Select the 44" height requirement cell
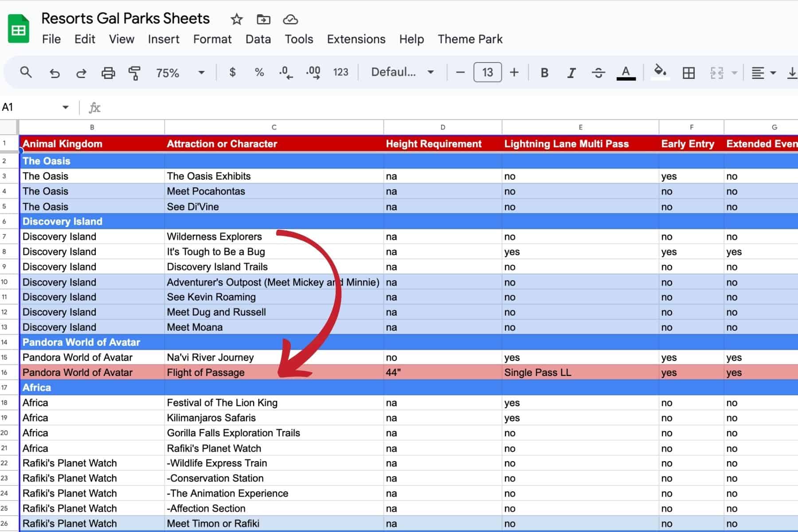The width and height of the screenshot is (798, 532). click(x=442, y=372)
